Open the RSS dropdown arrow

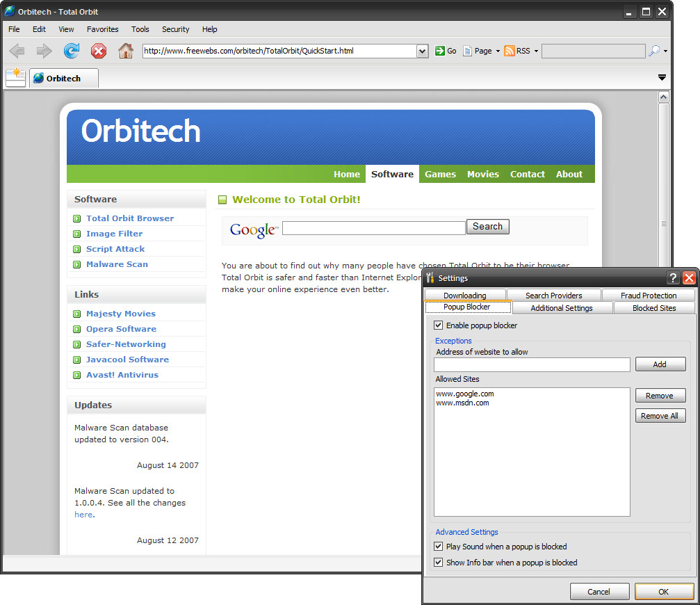pyautogui.click(x=536, y=51)
